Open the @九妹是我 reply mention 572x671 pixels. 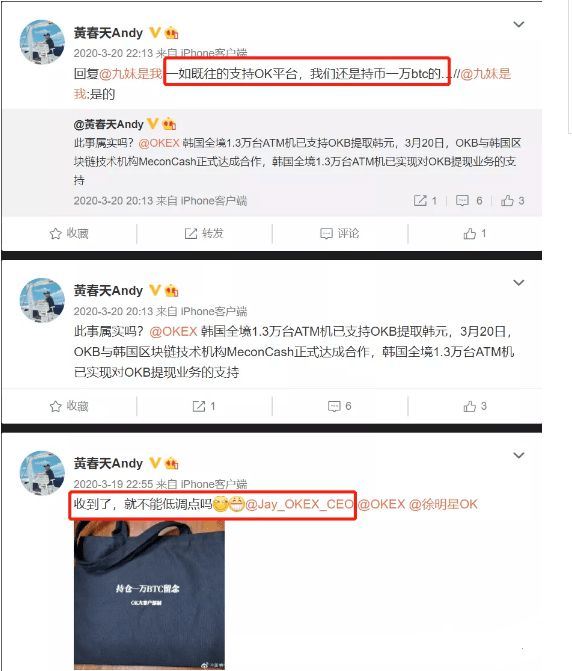[x=130, y=74]
